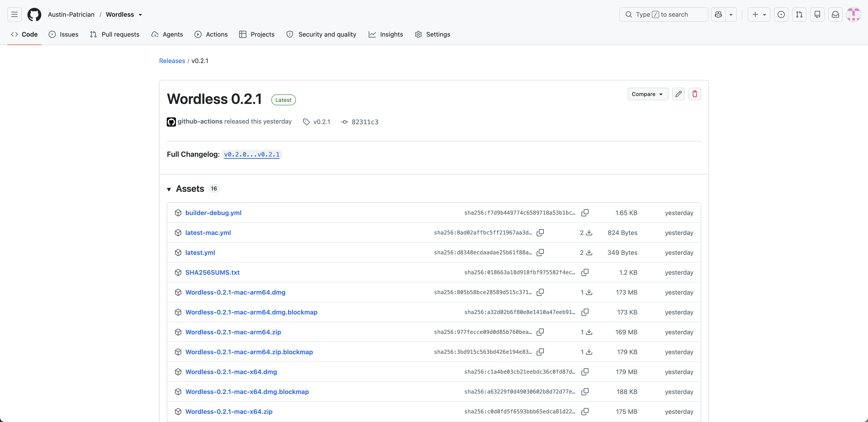868x422 pixels.
Task: Edit release with pencil icon
Action: (x=678, y=94)
